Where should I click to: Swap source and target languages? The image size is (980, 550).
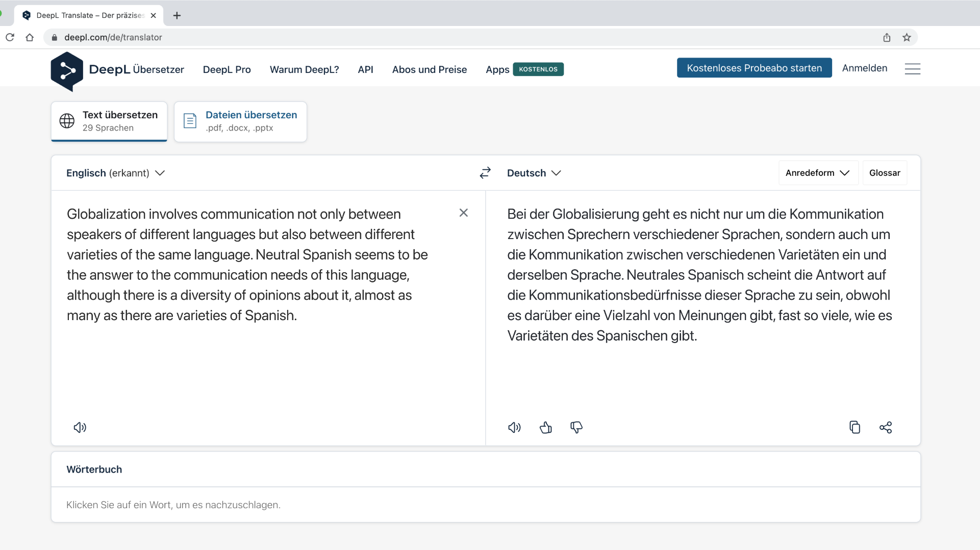pyautogui.click(x=485, y=173)
